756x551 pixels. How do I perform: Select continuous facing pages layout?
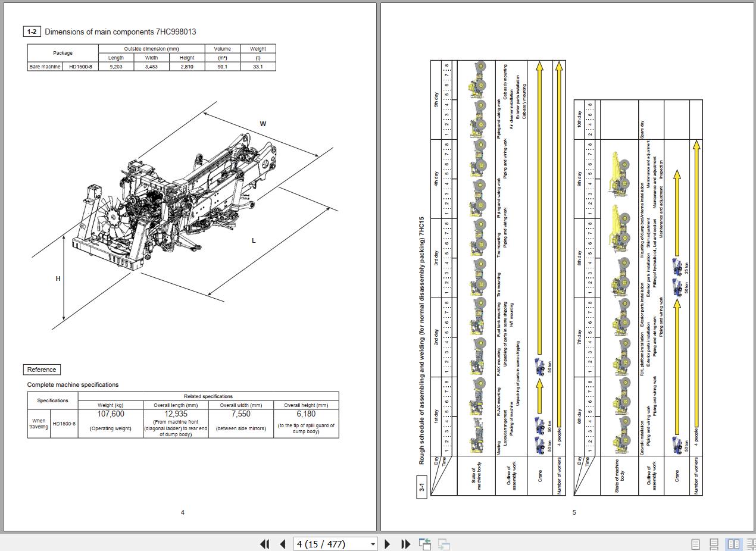(751, 544)
